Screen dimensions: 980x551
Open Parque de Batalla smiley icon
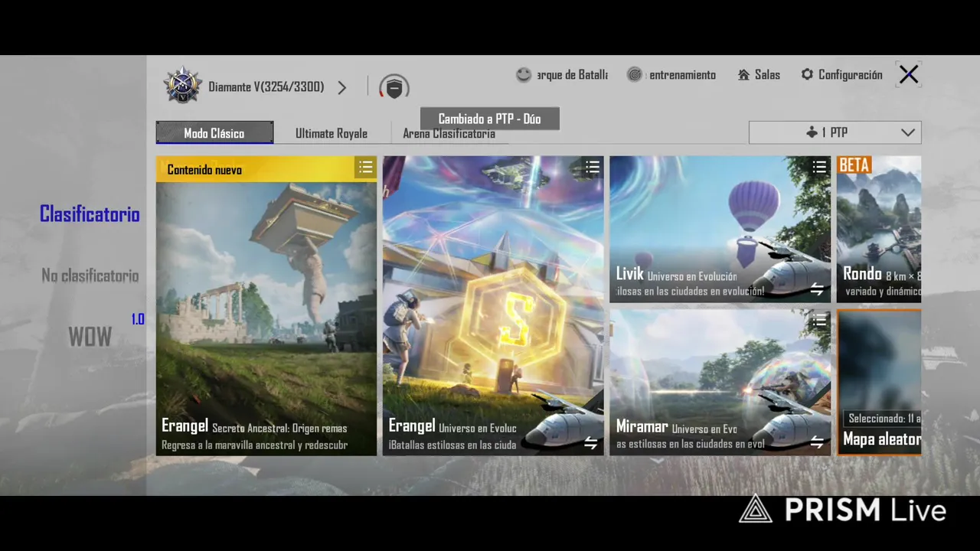pos(524,74)
